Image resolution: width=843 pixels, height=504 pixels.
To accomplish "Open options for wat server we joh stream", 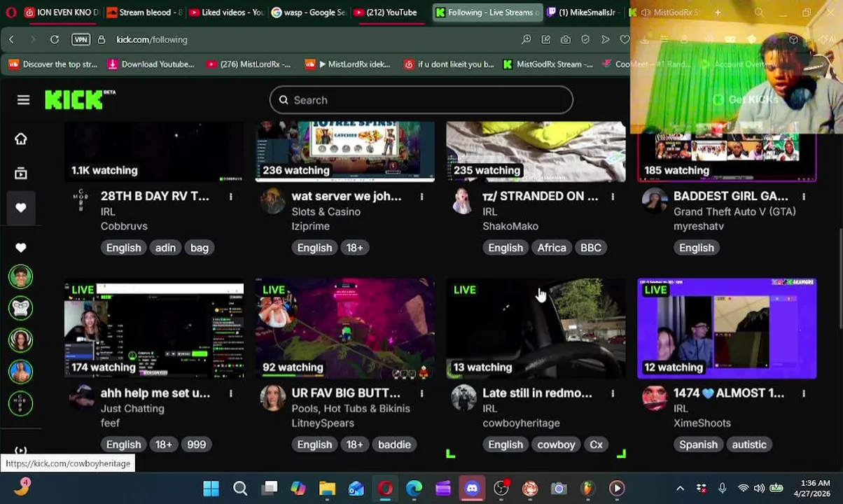I will (421, 197).
